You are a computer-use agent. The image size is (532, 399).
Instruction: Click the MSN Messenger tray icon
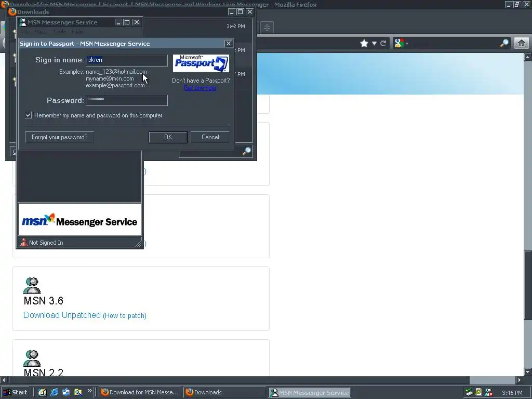[x=489, y=393]
